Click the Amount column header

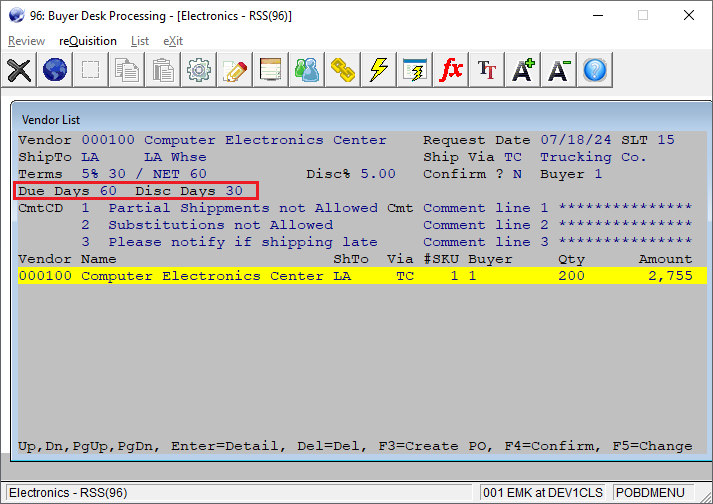[666, 259]
